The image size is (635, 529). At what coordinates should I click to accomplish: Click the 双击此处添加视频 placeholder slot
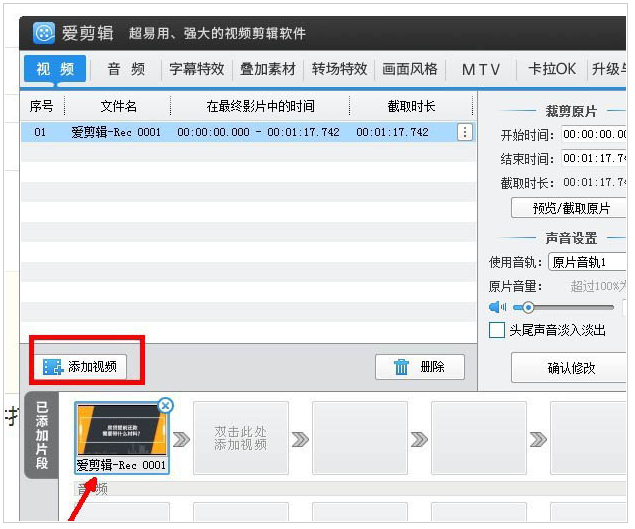pyautogui.click(x=241, y=438)
